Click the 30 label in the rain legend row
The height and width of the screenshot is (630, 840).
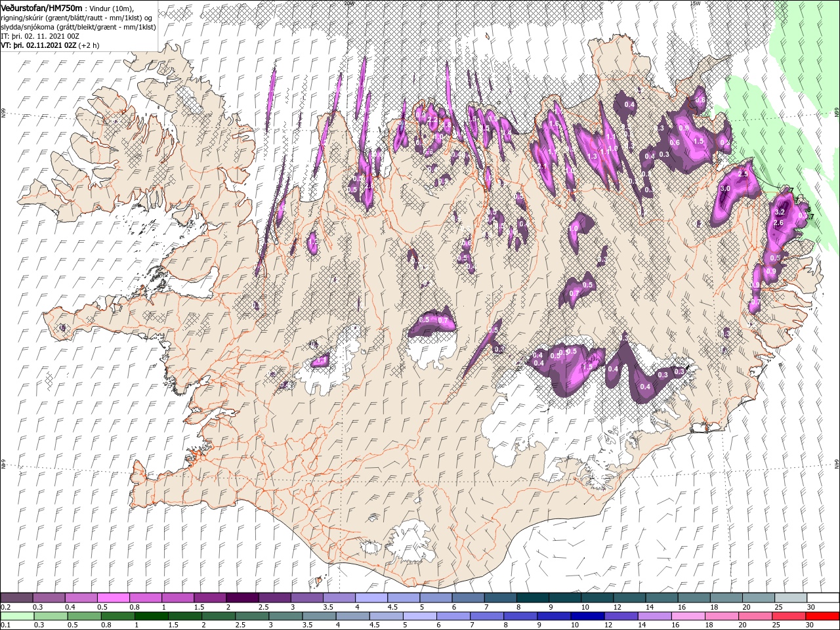point(809,625)
